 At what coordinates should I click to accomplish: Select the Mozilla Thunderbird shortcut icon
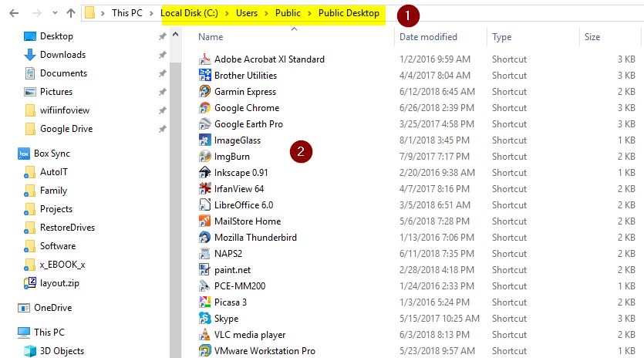click(204, 238)
